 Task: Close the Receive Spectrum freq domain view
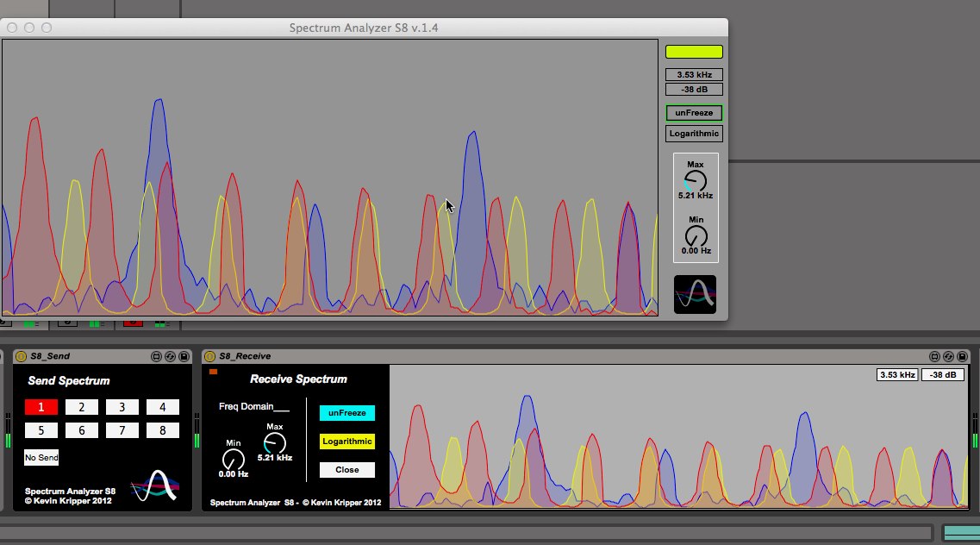346,469
